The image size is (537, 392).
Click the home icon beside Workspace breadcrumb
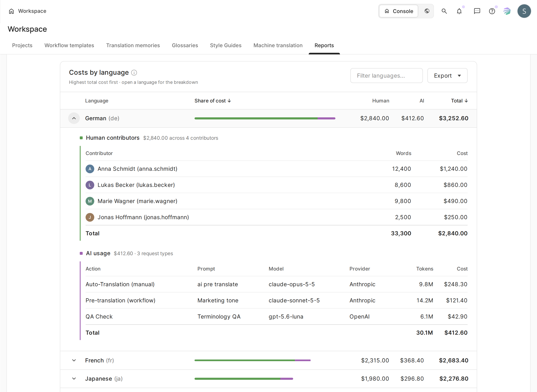click(11, 11)
